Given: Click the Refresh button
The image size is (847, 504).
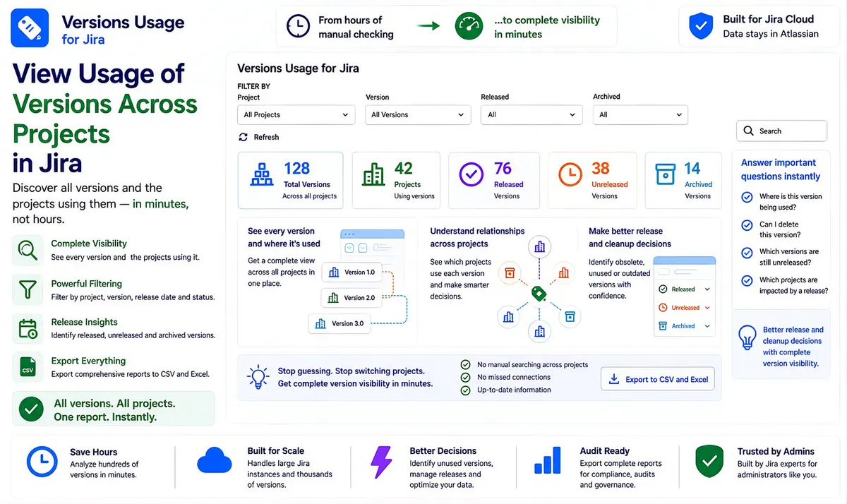Looking at the screenshot, I should pyautogui.click(x=259, y=137).
